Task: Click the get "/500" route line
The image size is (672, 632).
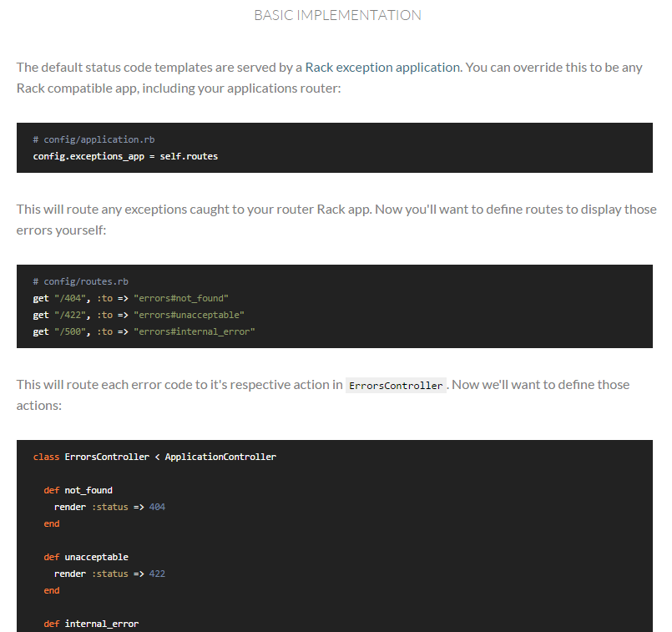Action: pyautogui.click(x=144, y=331)
